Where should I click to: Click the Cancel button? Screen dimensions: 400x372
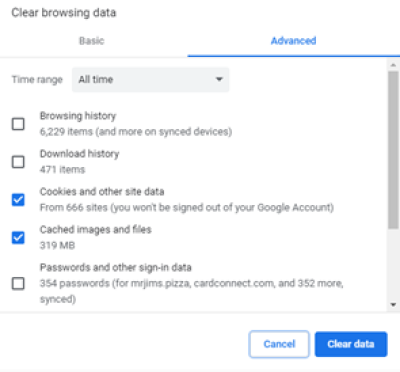[279, 344]
